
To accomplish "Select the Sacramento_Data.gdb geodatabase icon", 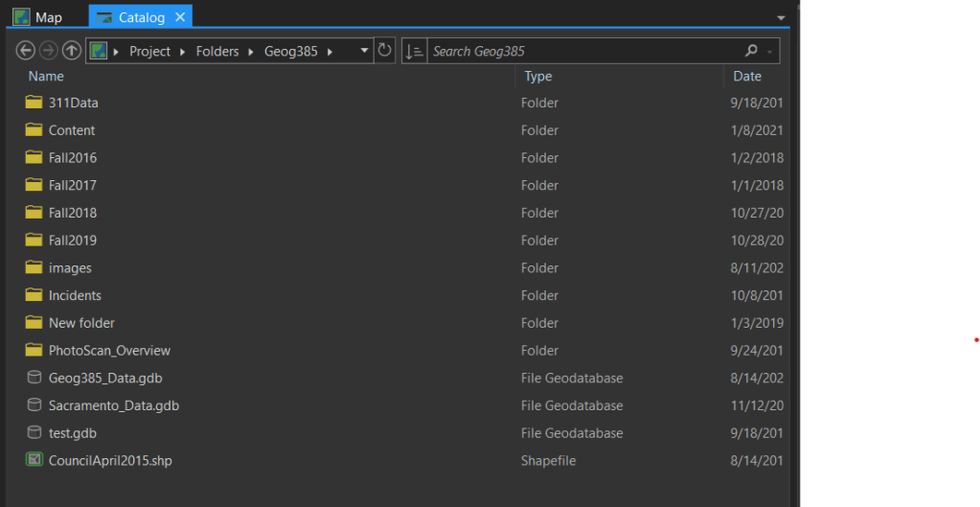I will coord(34,405).
